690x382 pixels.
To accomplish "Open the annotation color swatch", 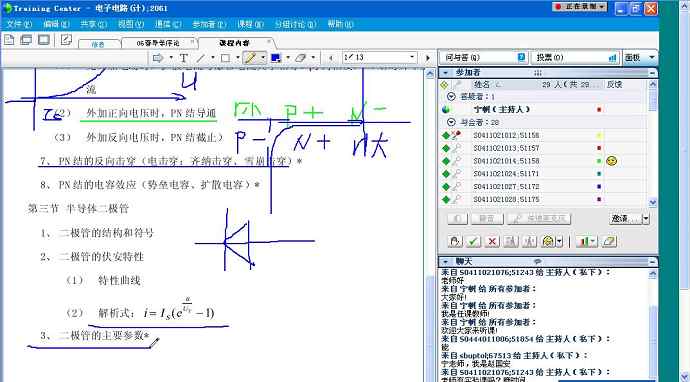I will coord(276,58).
